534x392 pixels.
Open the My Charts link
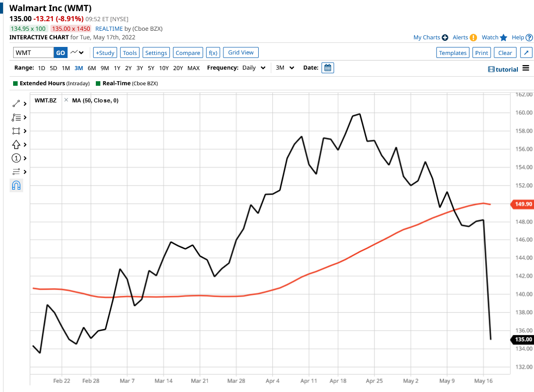pos(427,37)
